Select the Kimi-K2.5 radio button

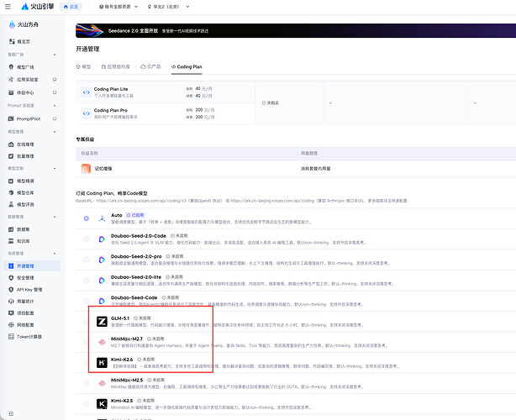coord(87,404)
